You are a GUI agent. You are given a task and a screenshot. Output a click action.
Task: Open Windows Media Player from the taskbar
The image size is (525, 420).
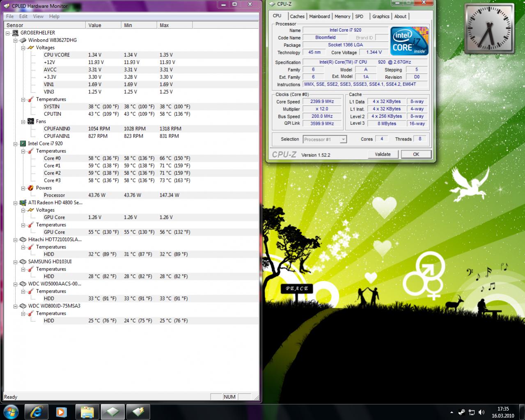[62, 412]
